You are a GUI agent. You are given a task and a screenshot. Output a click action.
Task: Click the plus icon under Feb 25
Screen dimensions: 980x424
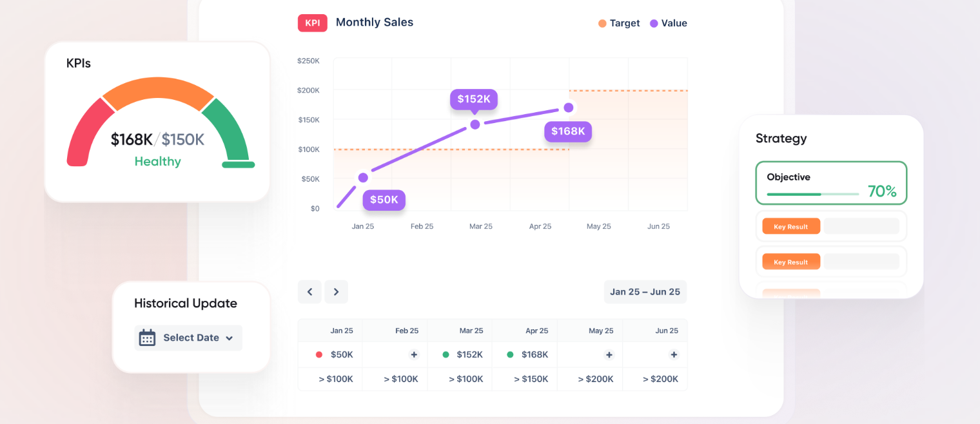[x=415, y=354]
